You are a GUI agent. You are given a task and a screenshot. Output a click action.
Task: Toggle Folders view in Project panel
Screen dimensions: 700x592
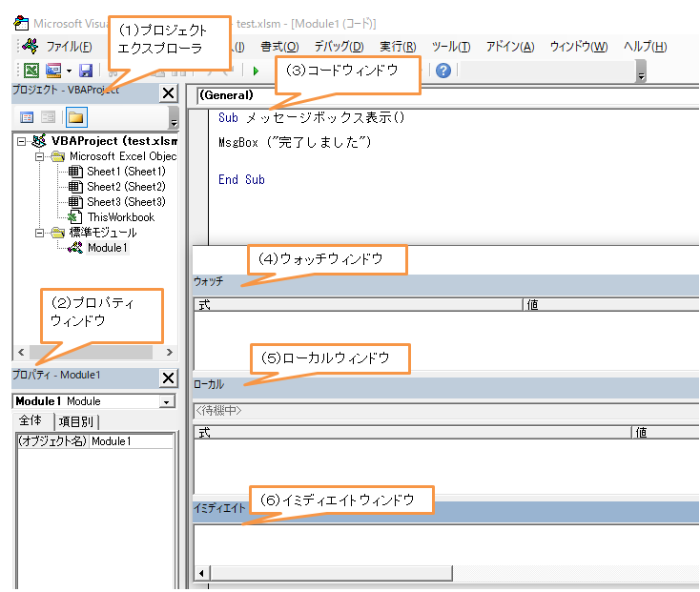click(x=76, y=117)
